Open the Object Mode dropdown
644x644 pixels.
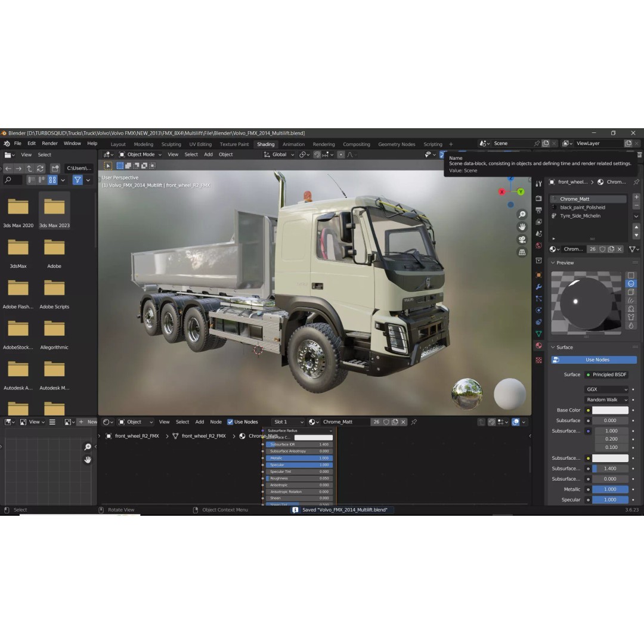tap(140, 154)
